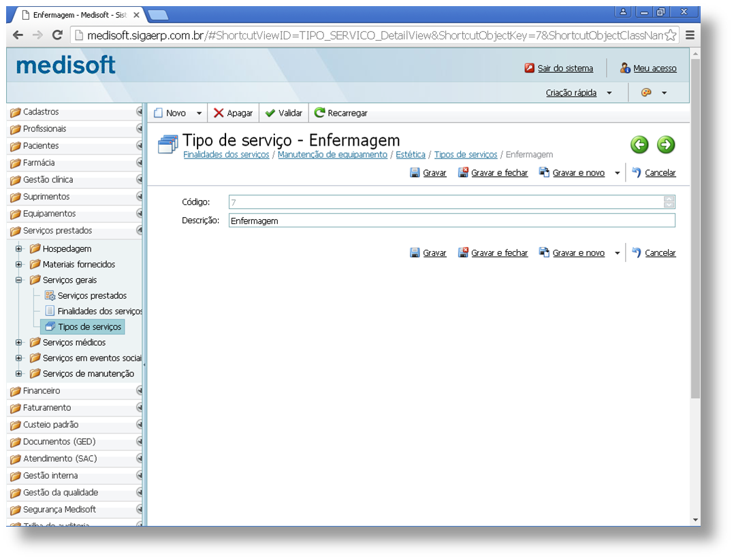This screenshot has width=734, height=560.
Task: Click the Validar checkmark icon
Action: pyautogui.click(x=270, y=113)
